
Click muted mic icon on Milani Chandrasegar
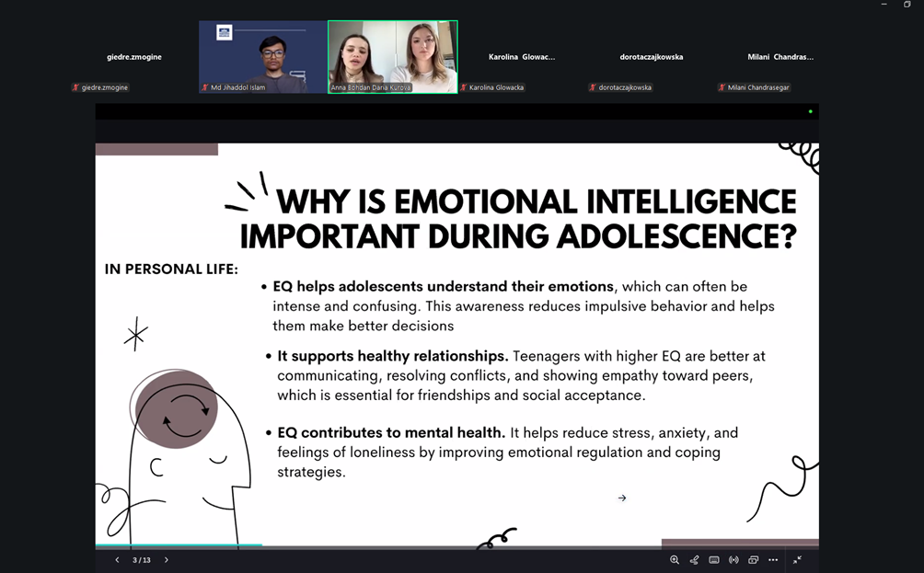(722, 87)
